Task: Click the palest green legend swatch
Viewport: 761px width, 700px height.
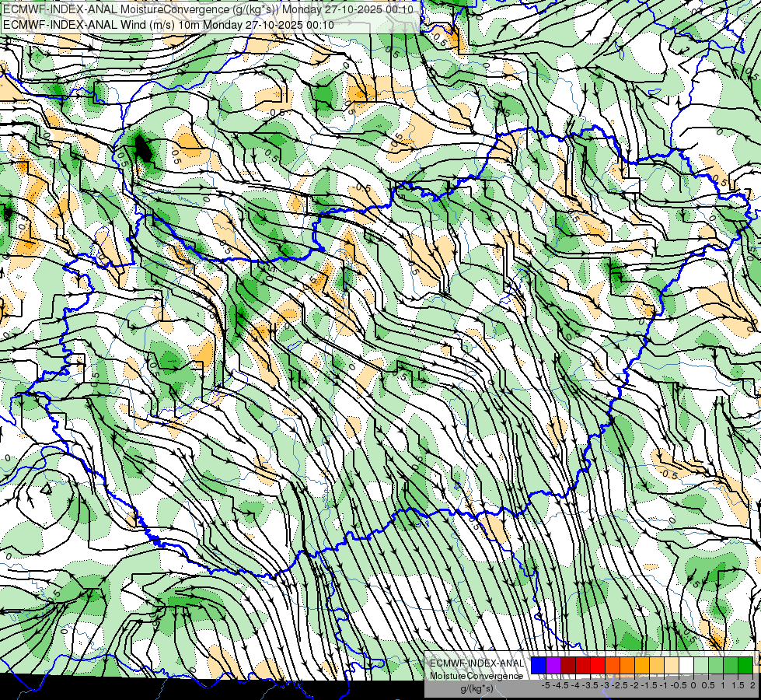Action: click(701, 666)
